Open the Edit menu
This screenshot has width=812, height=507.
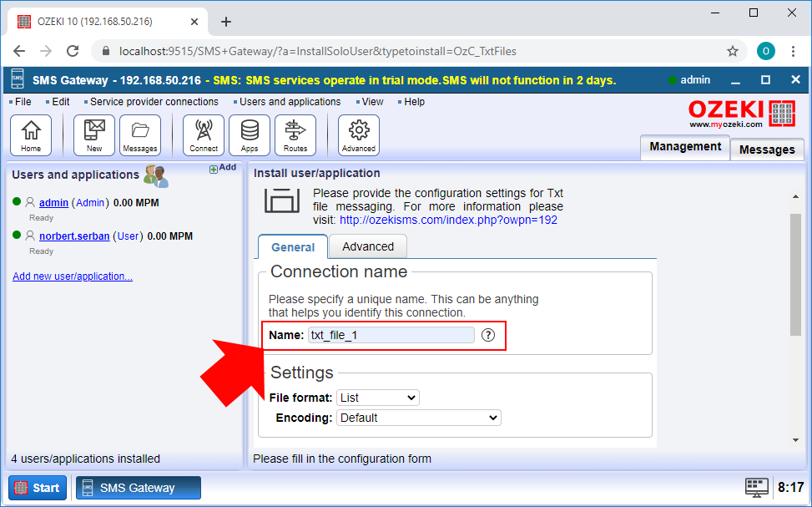coord(60,102)
